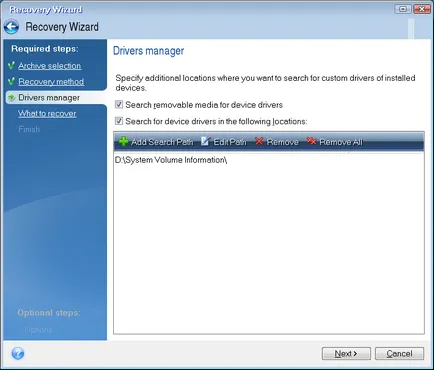Click the green arrow beside Drivers manager

click(12, 97)
